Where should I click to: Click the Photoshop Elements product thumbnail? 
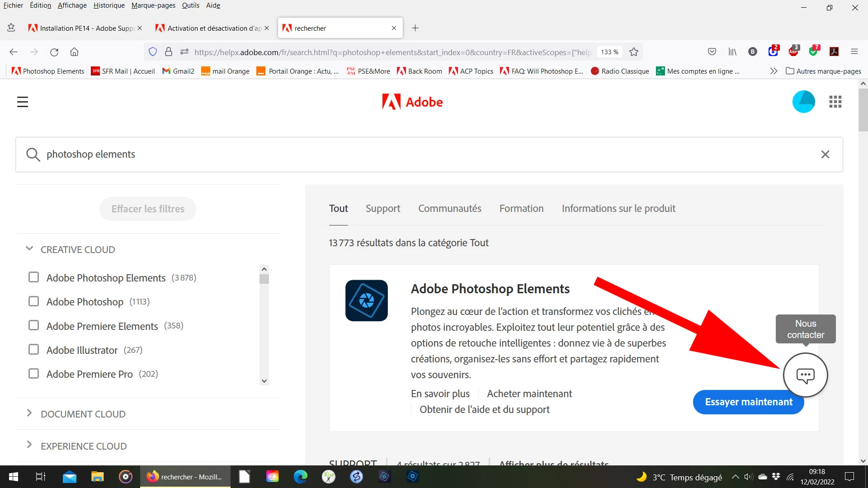(366, 300)
